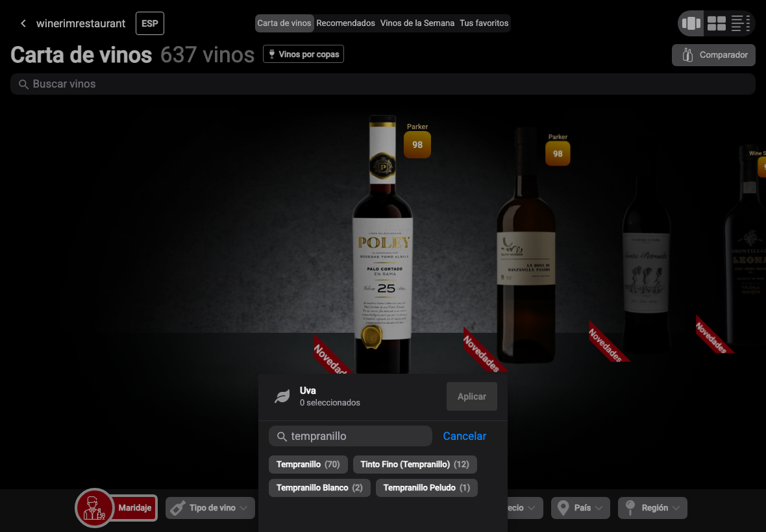Click the tempranillo grape search field
766x532 pixels.
(x=351, y=437)
